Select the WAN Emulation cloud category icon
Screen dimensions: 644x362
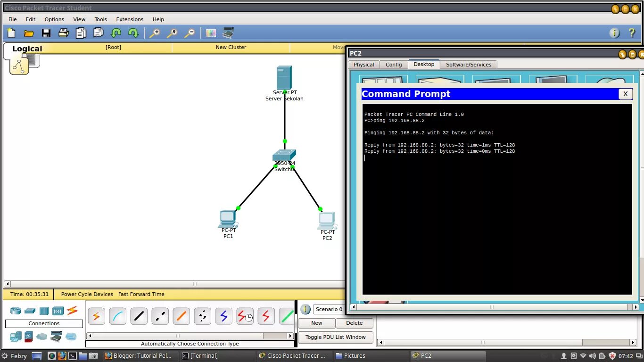coord(42,337)
